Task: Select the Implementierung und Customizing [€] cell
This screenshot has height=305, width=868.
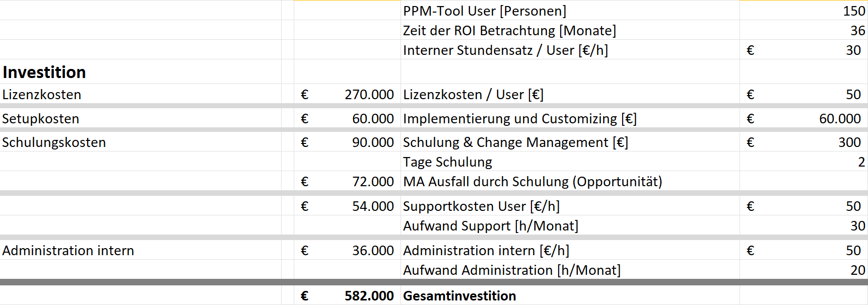Action: click(519, 119)
